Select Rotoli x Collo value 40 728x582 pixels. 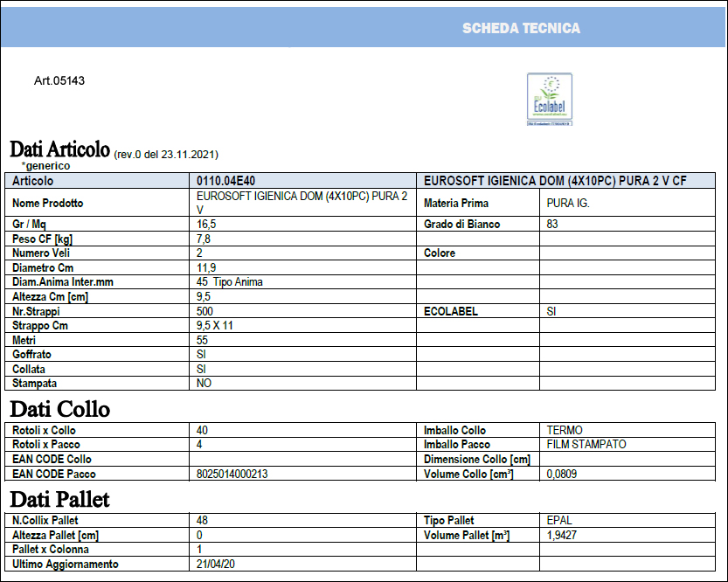[x=202, y=430]
